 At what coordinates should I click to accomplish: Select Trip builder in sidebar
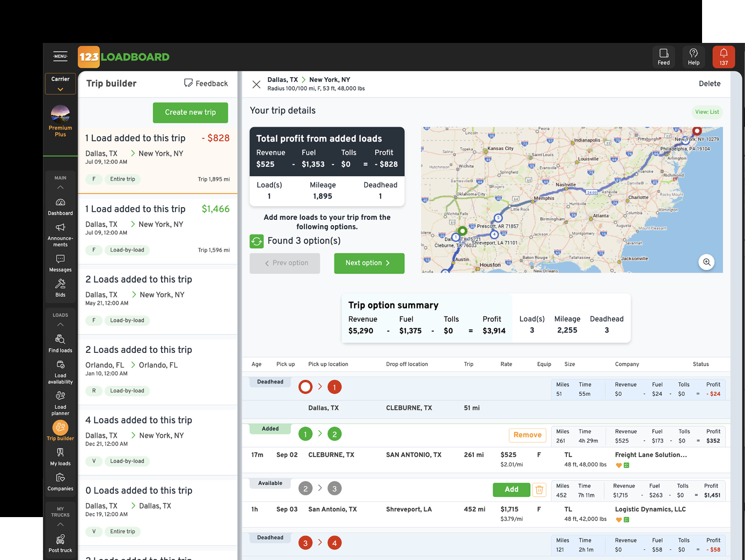(60, 431)
